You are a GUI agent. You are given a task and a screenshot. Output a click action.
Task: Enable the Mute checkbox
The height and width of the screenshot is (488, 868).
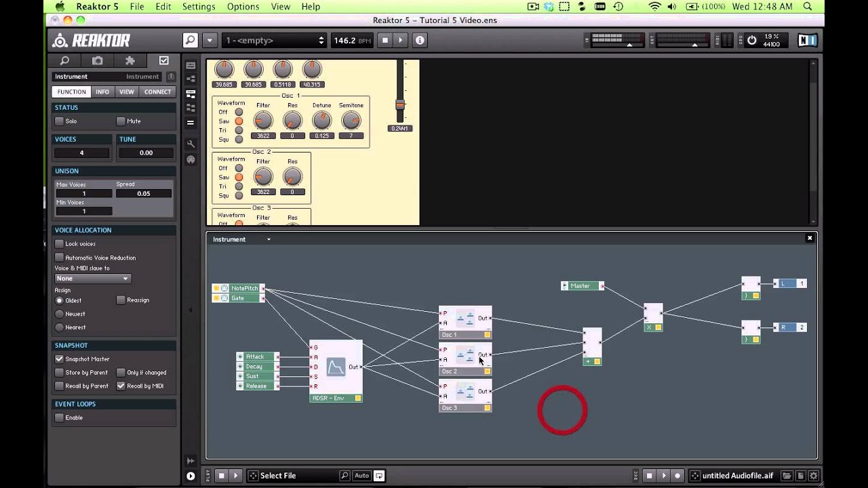(x=121, y=121)
